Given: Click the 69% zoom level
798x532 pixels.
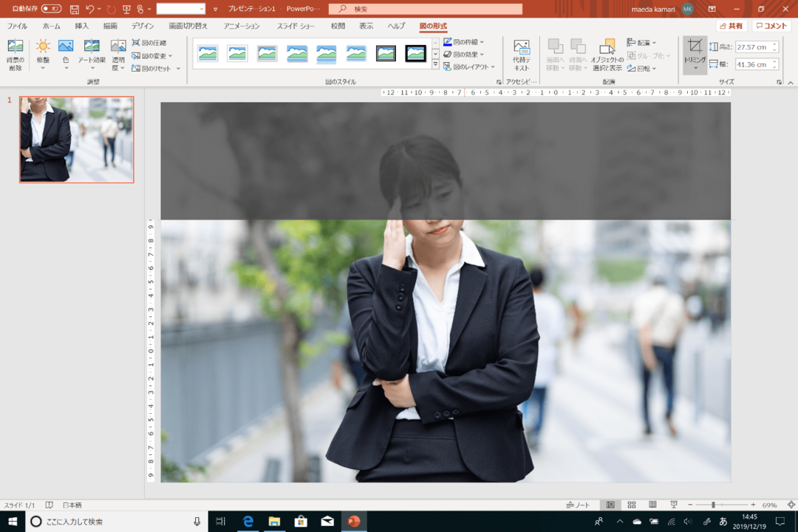Looking at the screenshot, I should coord(769,505).
